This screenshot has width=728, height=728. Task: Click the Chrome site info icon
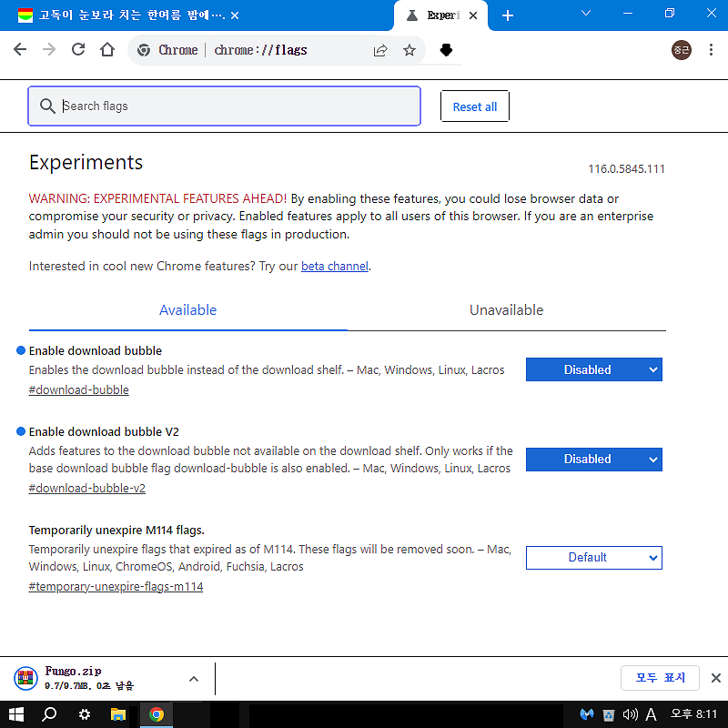point(144,50)
